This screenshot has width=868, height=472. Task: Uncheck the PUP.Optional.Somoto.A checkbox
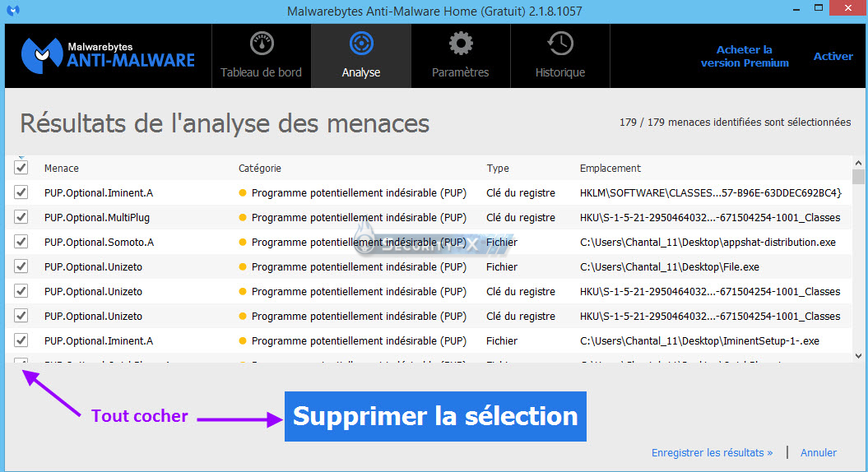click(x=21, y=242)
